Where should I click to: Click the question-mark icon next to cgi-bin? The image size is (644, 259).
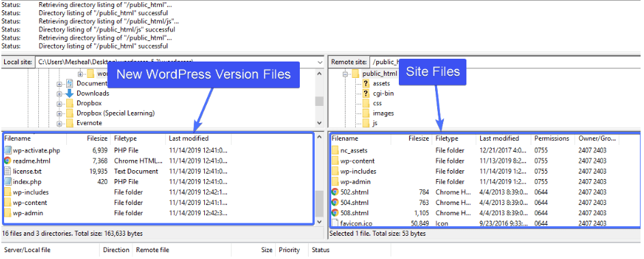tap(366, 94)
